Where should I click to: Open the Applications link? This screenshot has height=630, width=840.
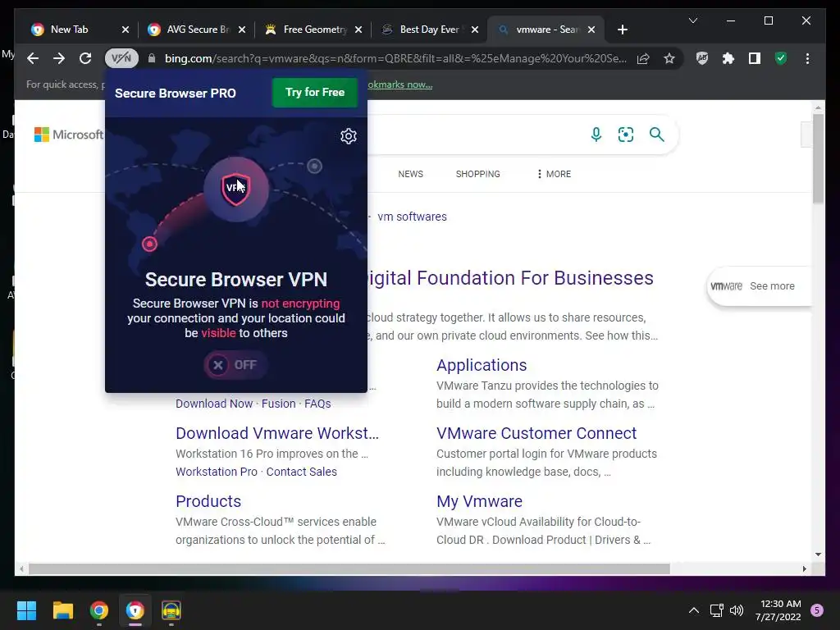click(x=482, y=365)
